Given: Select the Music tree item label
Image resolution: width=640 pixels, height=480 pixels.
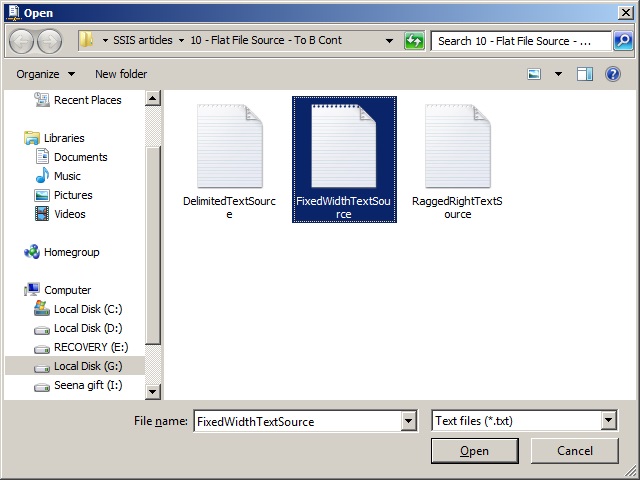Looking at the screenshot, I should tap(67, 176).
